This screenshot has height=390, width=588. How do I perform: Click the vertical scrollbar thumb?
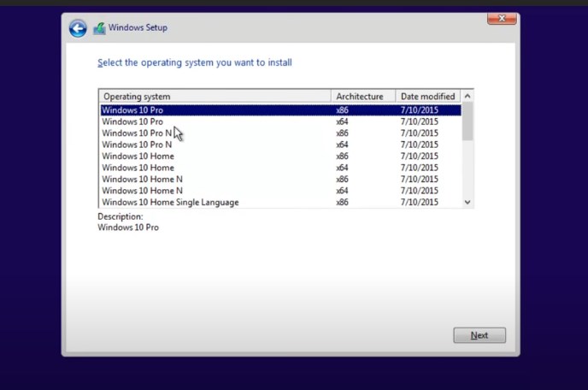click(467, 121)
